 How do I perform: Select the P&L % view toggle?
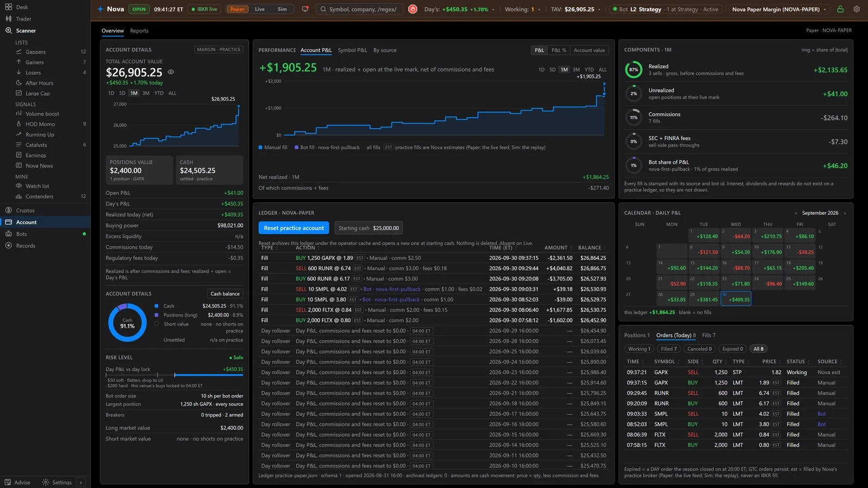coord(559,50)
